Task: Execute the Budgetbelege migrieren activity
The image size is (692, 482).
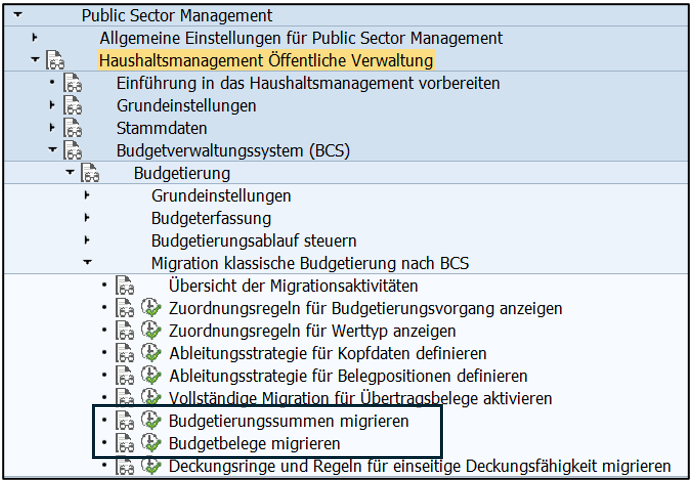Action: click(x=152, y=443)
